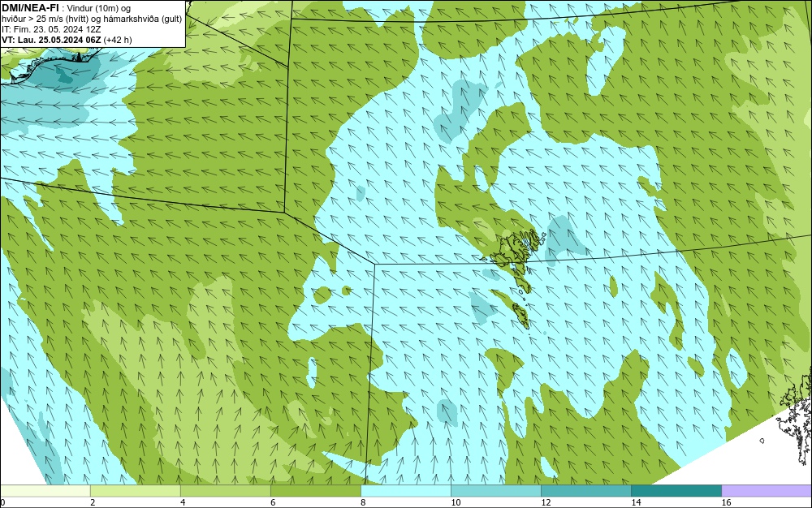812x508 pixels.
Task: Click the legend scale label "2"
Action: 93,502
